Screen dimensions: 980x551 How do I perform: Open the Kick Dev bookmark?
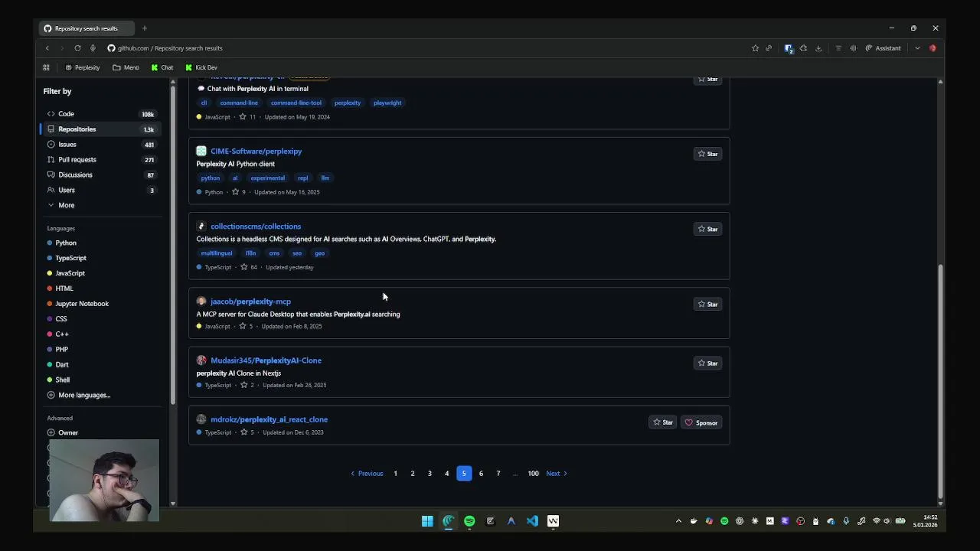(x=201, y=67)
